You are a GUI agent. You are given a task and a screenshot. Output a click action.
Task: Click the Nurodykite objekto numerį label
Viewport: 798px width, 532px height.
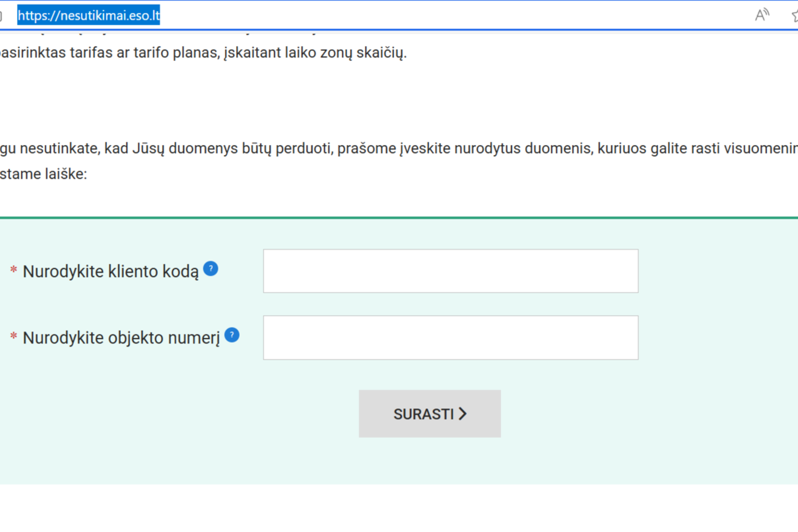pos(121,338)
